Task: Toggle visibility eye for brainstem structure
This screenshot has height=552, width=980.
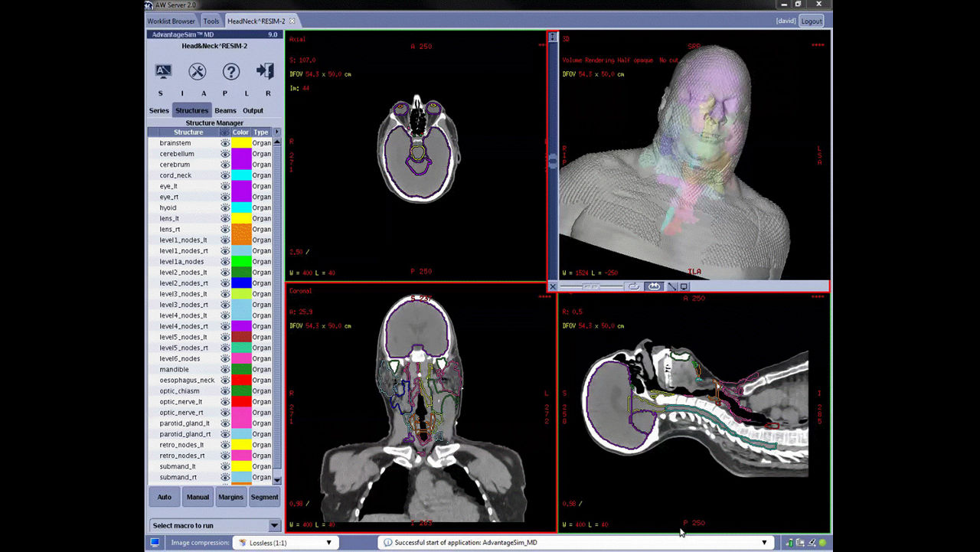Action: coord(225,143)
